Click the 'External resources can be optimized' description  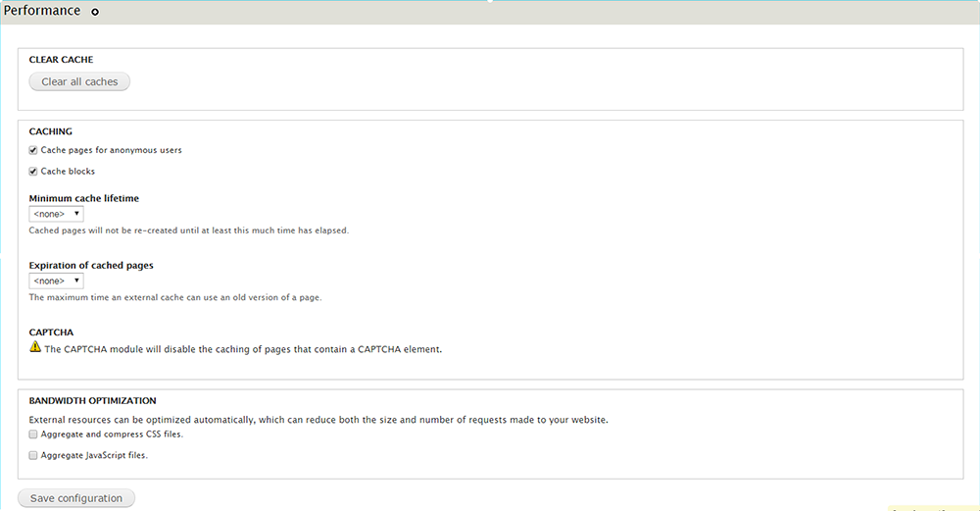coord(318,420)
